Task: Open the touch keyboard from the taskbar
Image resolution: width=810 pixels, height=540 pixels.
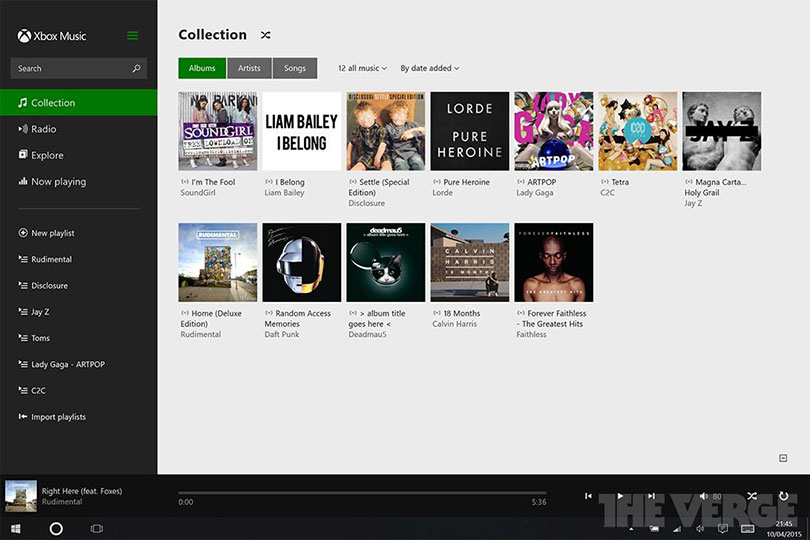Action: (747, 529)
